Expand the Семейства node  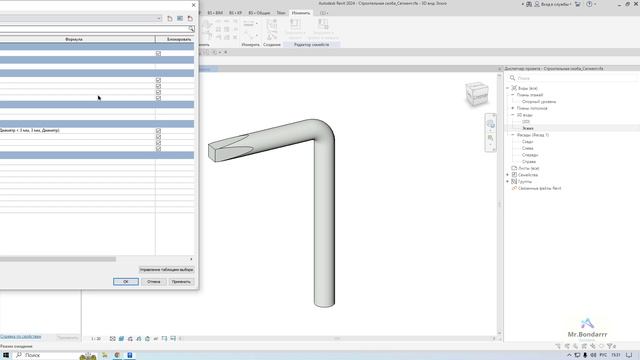[x=508, y=175]
